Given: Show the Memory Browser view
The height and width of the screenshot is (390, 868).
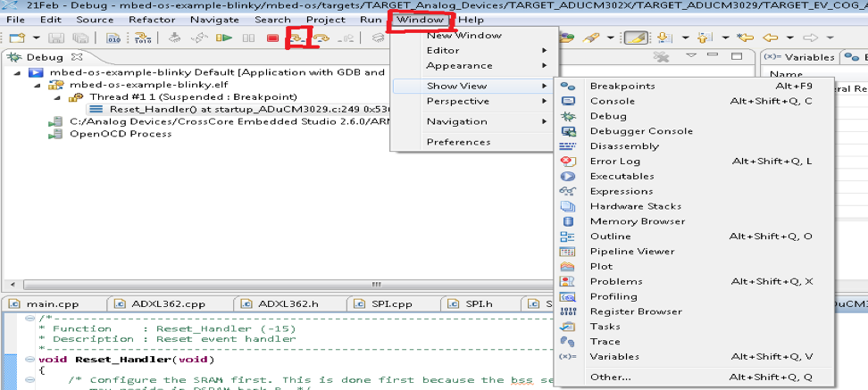Looking at the screenshot, I should pos(694,221).
